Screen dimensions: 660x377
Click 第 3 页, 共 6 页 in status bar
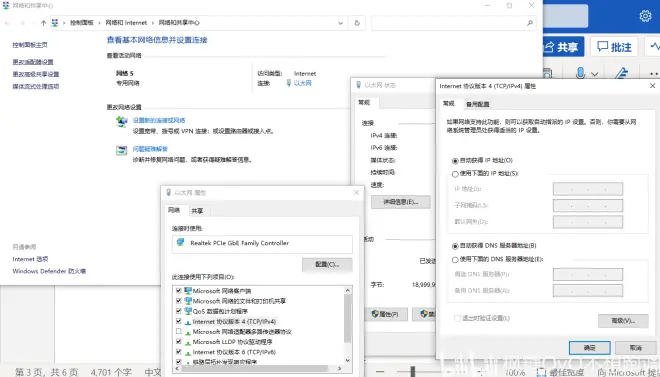tap(47, 372)
